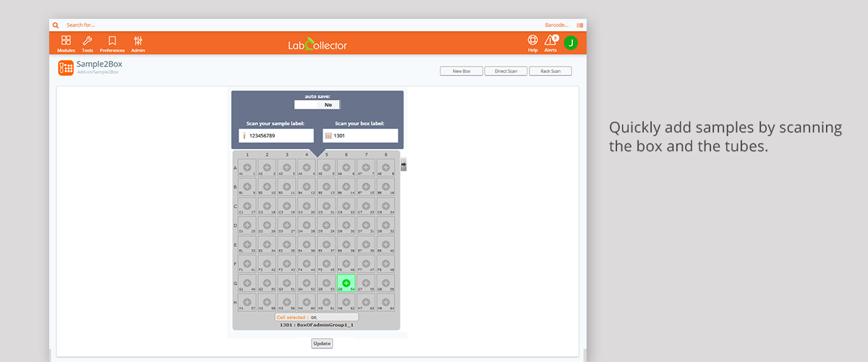Click the box label input field

360,135
